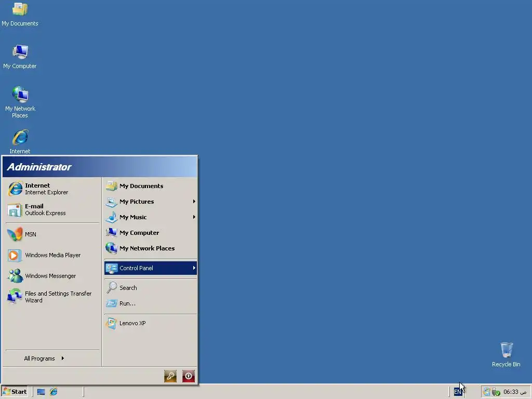Launch Internet Explorer from quick launch
This screenshot has height=399, width=532.
[x=54, y=392]
